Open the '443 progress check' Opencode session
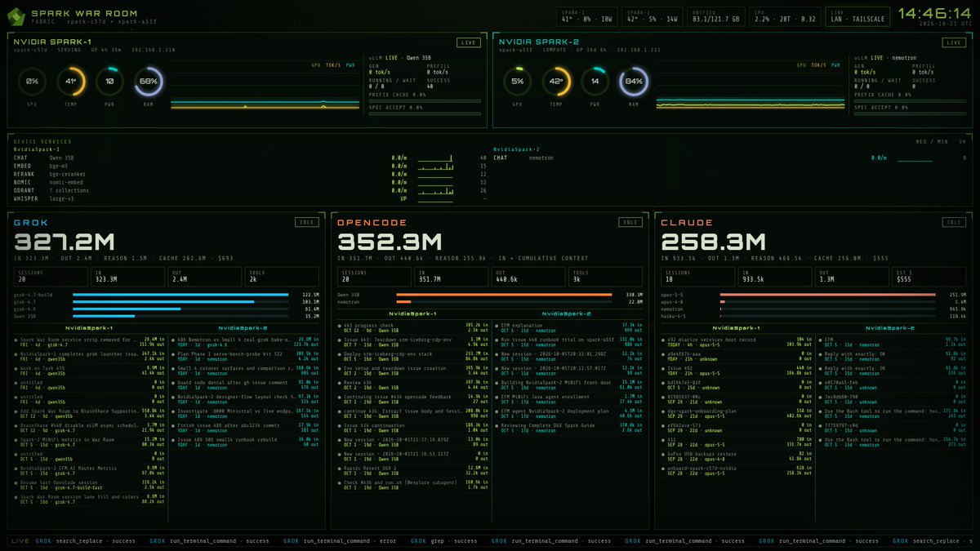The width and height of the screenshot is (980, 551). (x=412, y=327)
